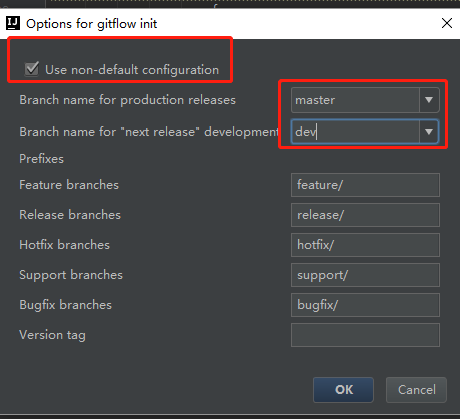Dismiss dialog with the Cancel button
Screen dimensions: 460x419
pos(416,390)
